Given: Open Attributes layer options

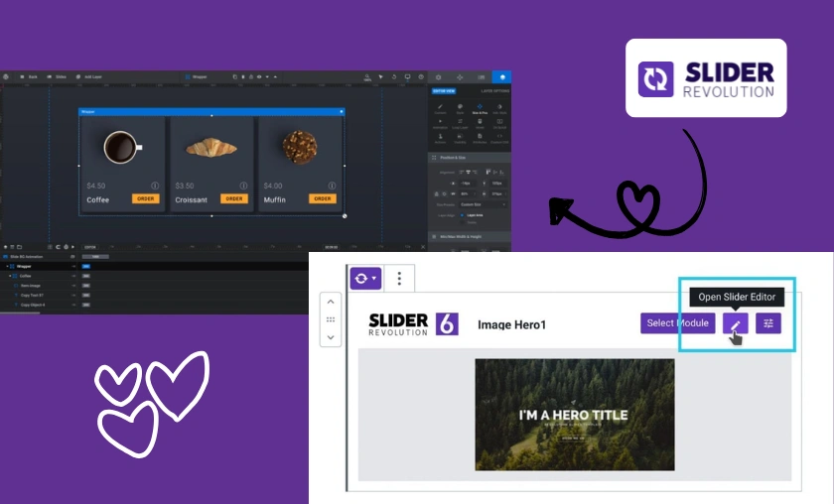Looking at the screenshot, I should pyautogui.click(x=480, y=139).
